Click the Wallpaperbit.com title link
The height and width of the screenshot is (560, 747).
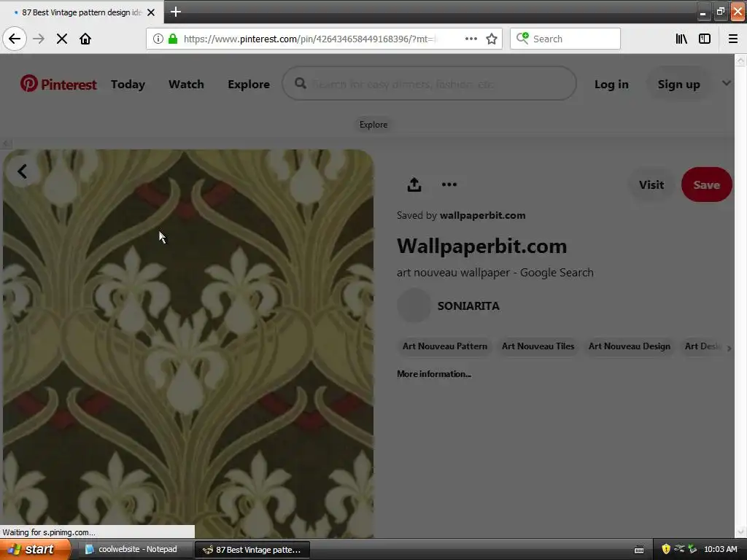click(x=481, y=246)
